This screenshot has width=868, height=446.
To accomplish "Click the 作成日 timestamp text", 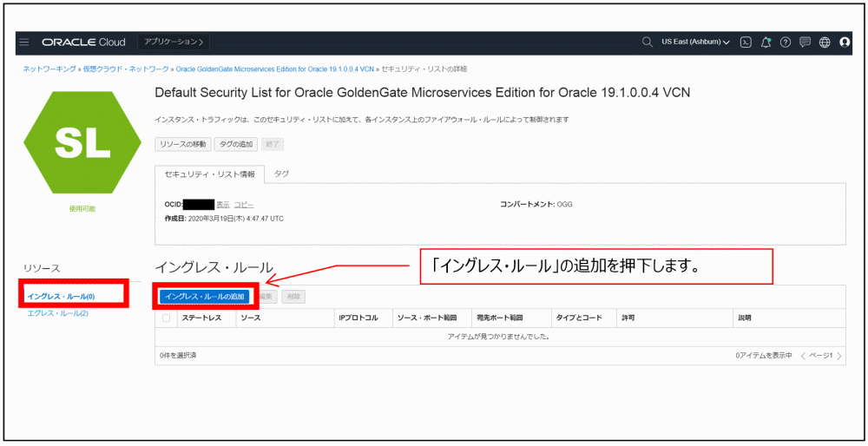I will tap(224, 220).
